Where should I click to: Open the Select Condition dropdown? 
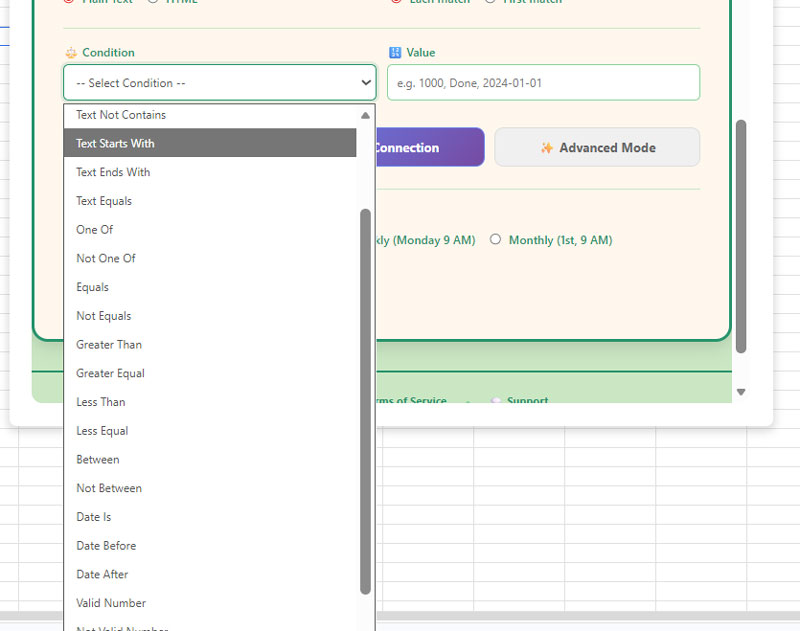[x=220, y=82]
